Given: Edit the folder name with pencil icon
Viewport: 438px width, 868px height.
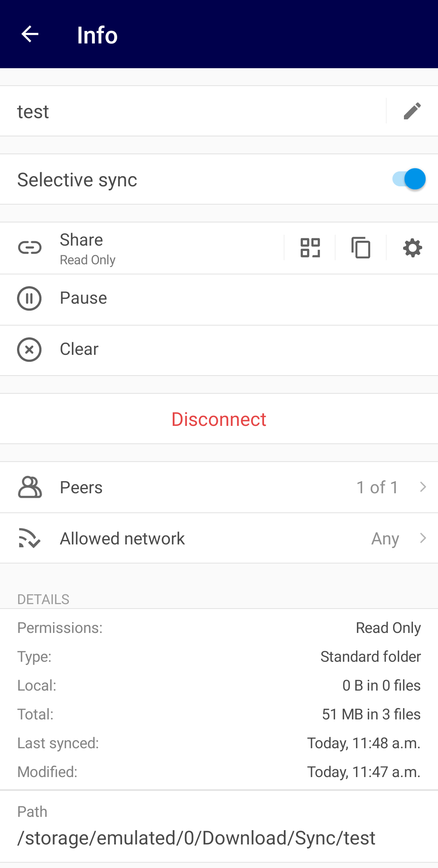Looking at the screenshot, I should (x=412, y=111).
